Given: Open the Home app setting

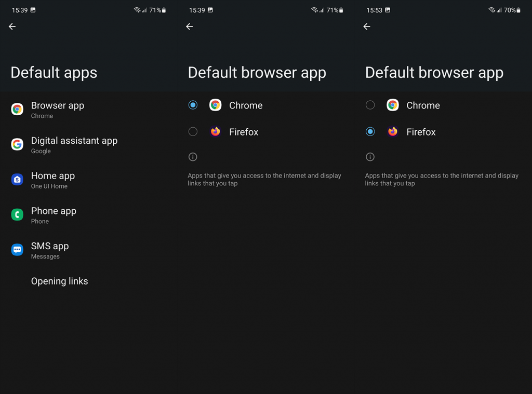Looking at the screenshot, I should coord(88,180).
